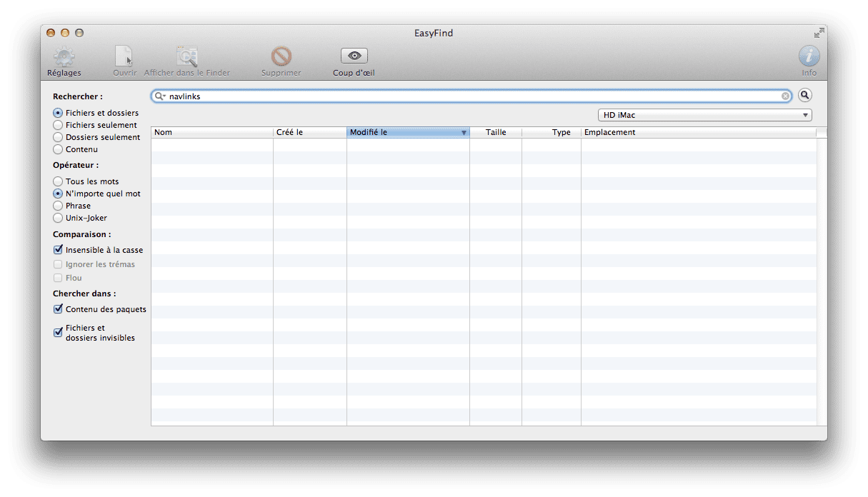Screen dimensions: 868x497
Task: Click the Supprimer delete icon
Action: [281, 56]
